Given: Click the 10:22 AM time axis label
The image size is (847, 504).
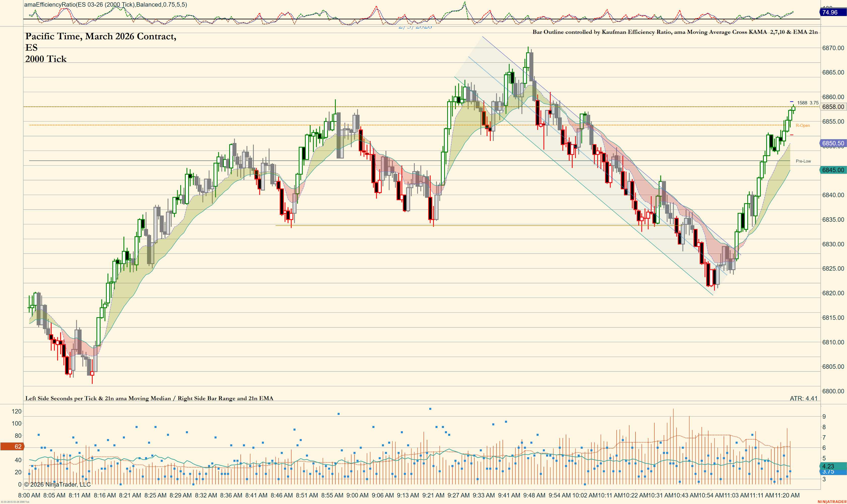Looking at the screenshot, I should click(x=636, y=495).
